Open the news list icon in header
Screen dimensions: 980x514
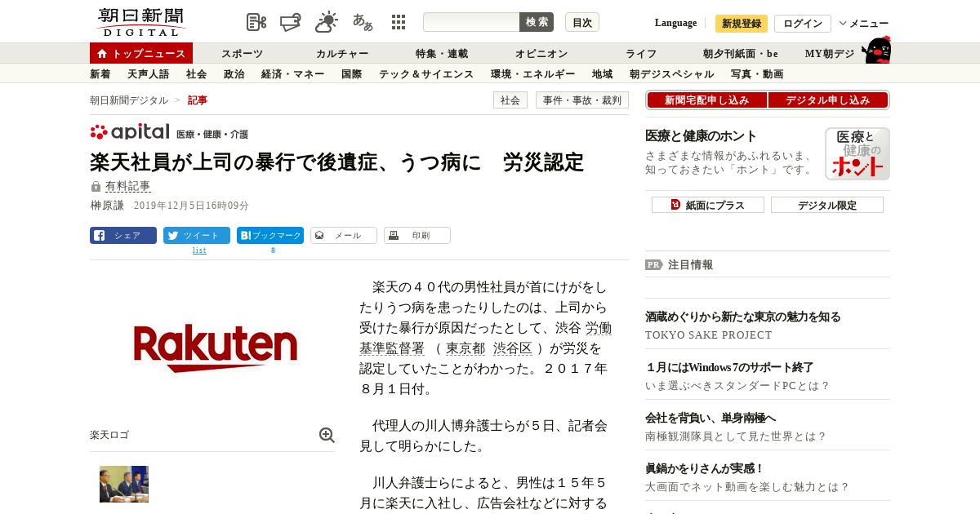256,22
